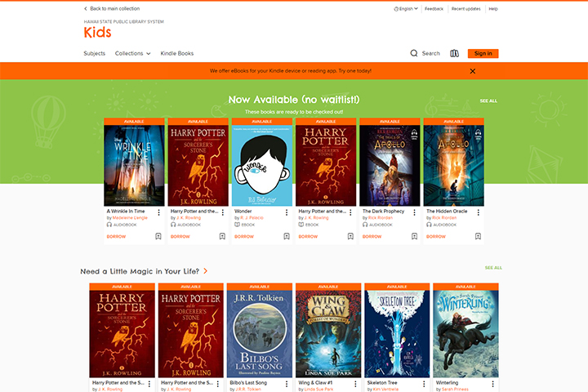Open Winterling cover

click(465, 334)
